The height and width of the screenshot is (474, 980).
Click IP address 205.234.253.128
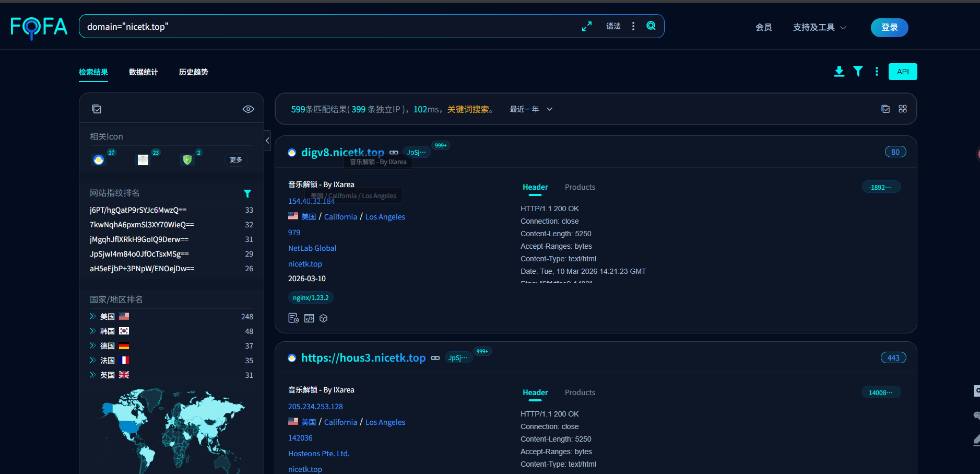tap(315, 407)
